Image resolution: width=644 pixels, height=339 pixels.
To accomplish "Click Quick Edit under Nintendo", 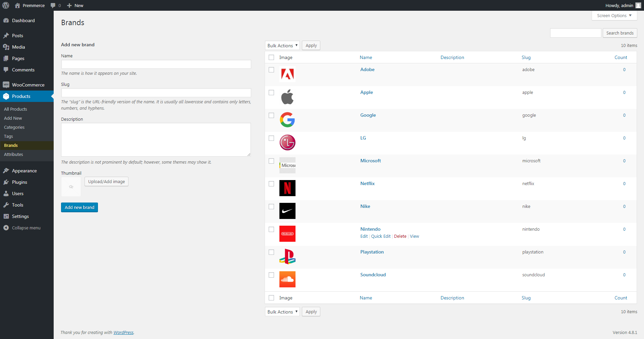I will (381, 236).
